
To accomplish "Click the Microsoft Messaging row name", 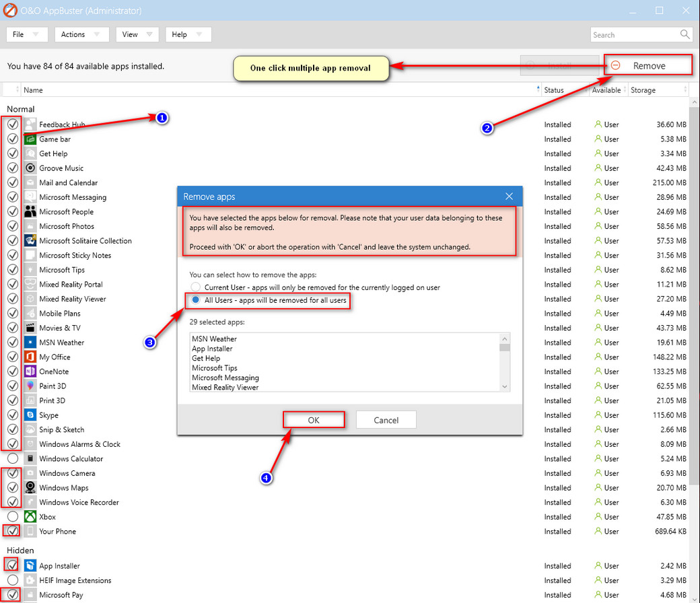I will [73, 197].
